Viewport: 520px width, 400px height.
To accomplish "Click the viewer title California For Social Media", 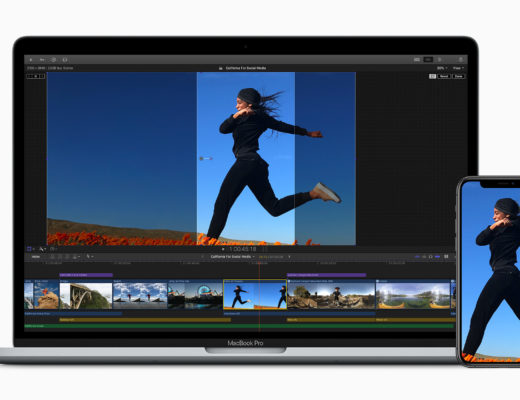I will (x=246, y=68).
